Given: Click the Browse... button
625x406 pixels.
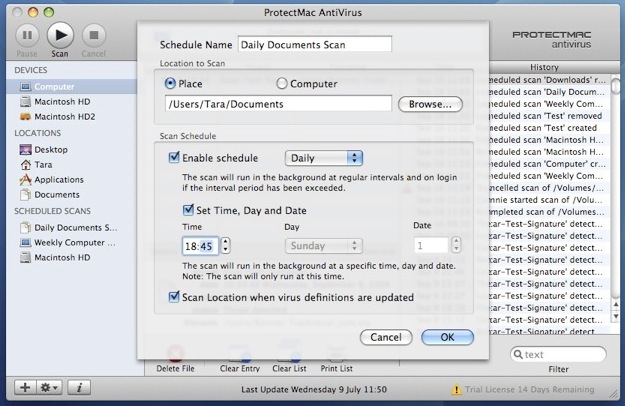Looking at the screenshot, I should click(x=430, y=104).
